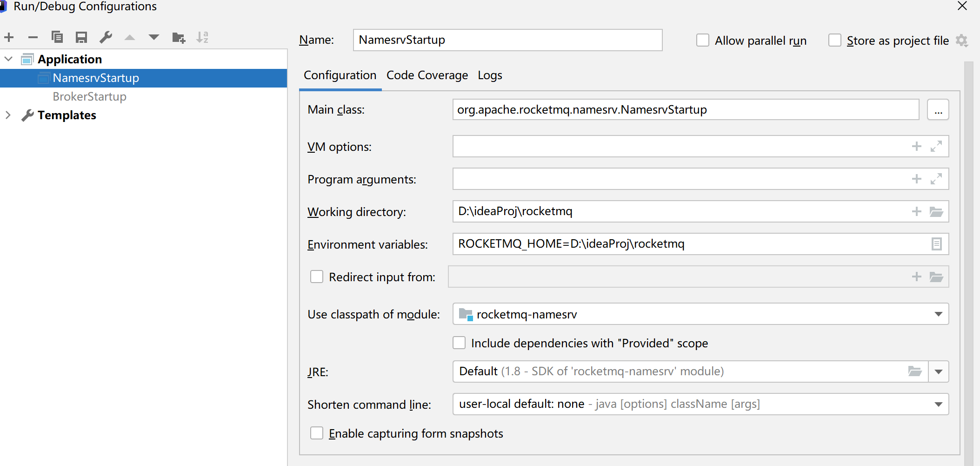Click the vertical scrollbar of configuration panel
Screen dimensions: 980x466
tap(968, 263)
